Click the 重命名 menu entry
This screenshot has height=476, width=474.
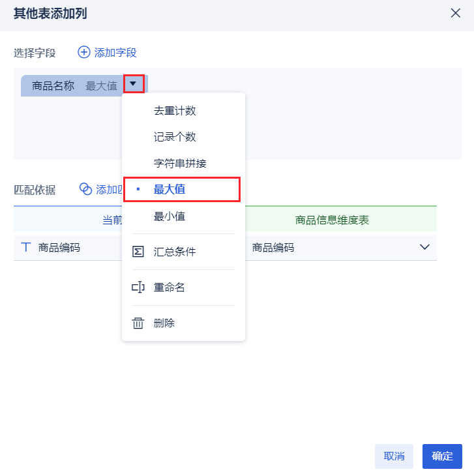pos(170,288)
